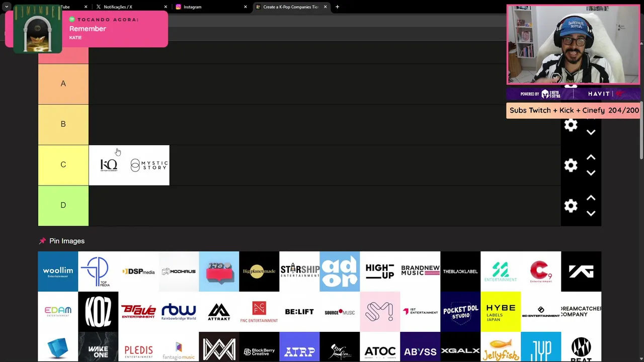Move tier C row up with arrow

[x=591, y=157]
